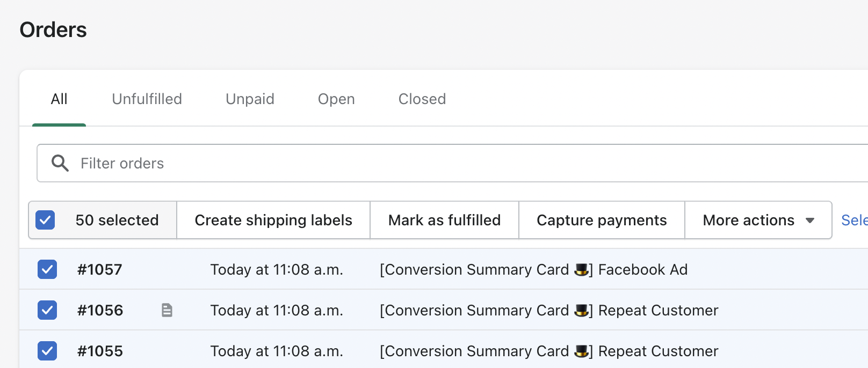Show the Open orders tab

coord(336,99)
